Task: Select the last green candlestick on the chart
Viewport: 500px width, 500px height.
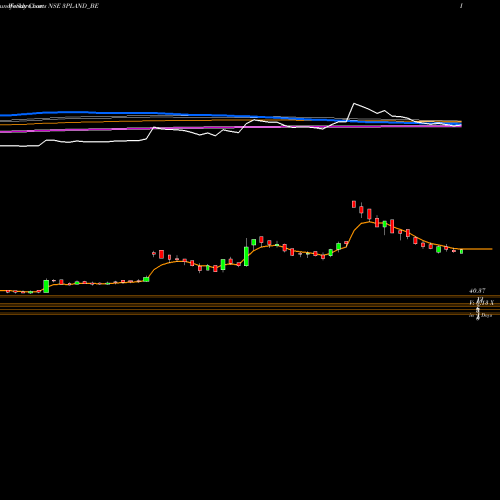Action: pos(461,251)
